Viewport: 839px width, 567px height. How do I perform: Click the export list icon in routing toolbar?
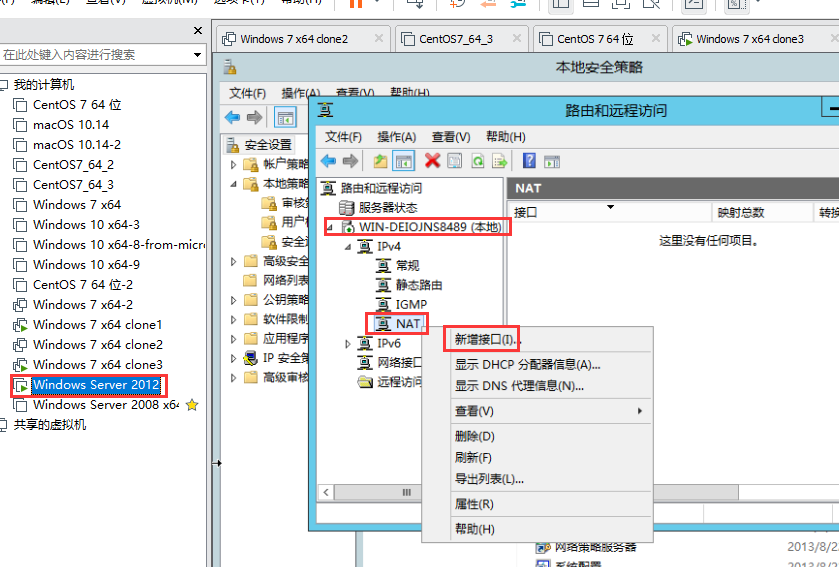[x=500, y=161]
